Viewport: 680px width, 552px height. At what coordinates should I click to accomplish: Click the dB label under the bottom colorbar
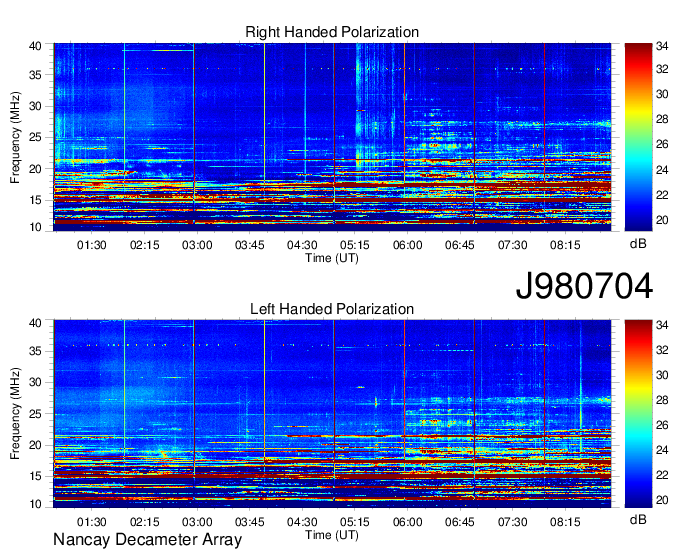point(638,519)
